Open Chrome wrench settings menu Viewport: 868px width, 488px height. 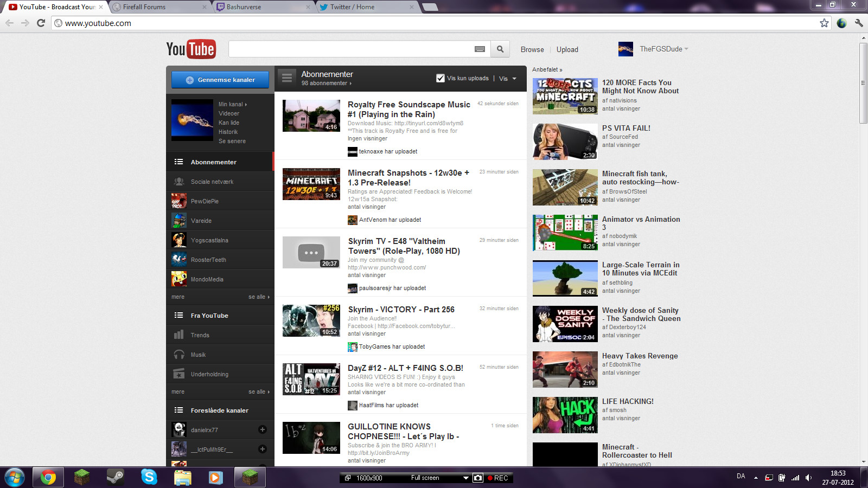coord(858,23)
